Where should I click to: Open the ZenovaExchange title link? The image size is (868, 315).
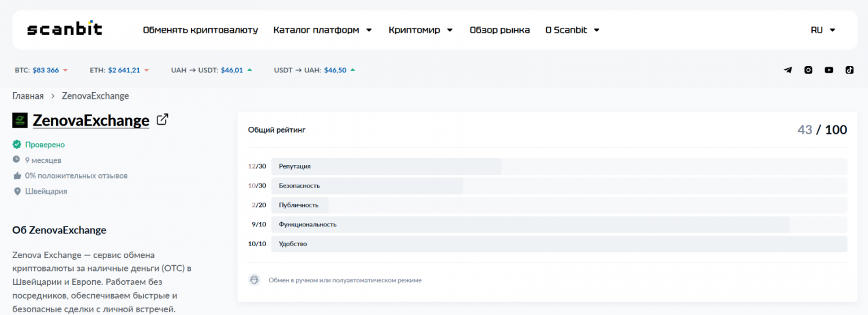tap(91, 120)
